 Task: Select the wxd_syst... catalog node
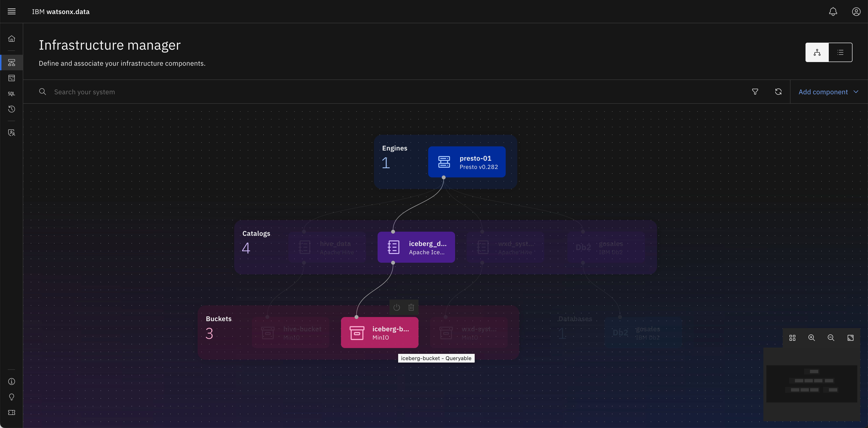pyautogui.click(x=505, y=247)
